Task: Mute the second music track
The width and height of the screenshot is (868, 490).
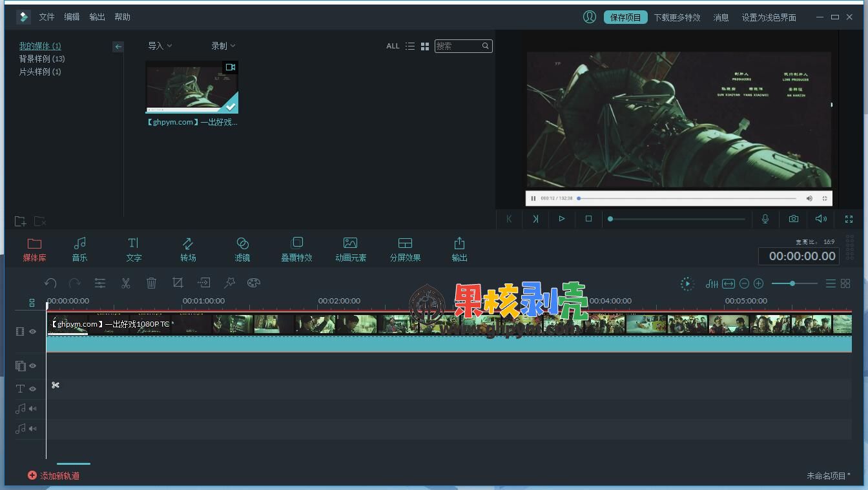Action: pyautogui.click(x=32, y=429)
